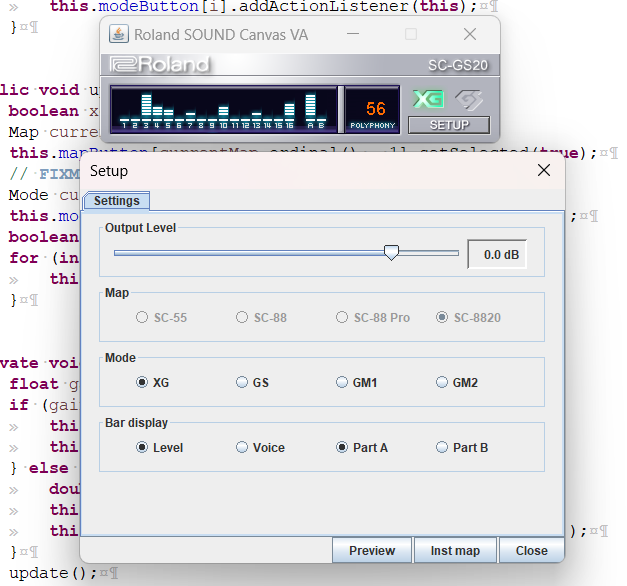
Task: Click the Close button in Setup dialog
Action: tap(531, 550)
